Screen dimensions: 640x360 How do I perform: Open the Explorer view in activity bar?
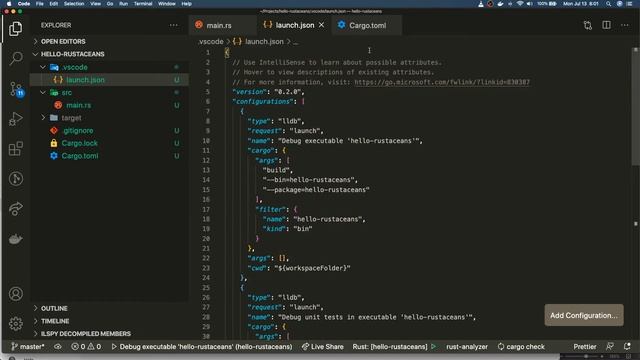tap(16, 29)
